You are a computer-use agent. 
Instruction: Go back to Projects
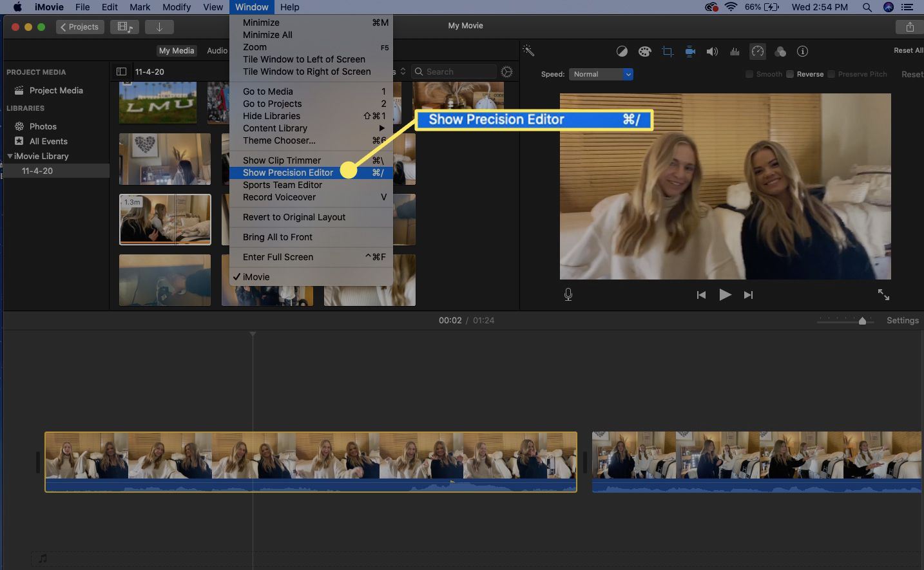[x=80, y=27]
